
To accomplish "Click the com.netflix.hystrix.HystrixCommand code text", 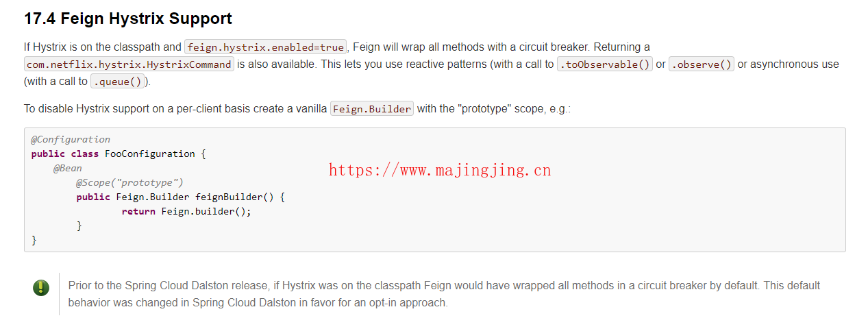I will pos(129,64).
